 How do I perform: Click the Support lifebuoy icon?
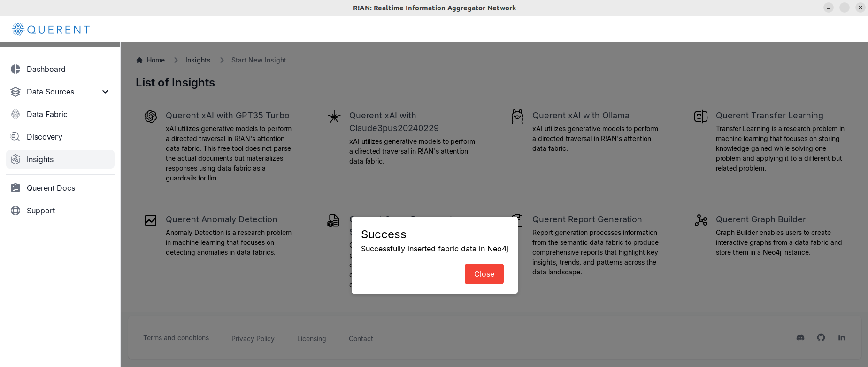tap(15, 211)
